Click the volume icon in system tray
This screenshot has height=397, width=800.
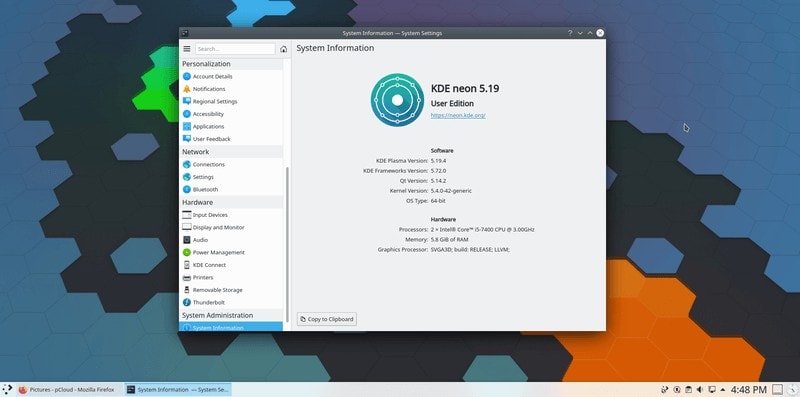[700, 389]
